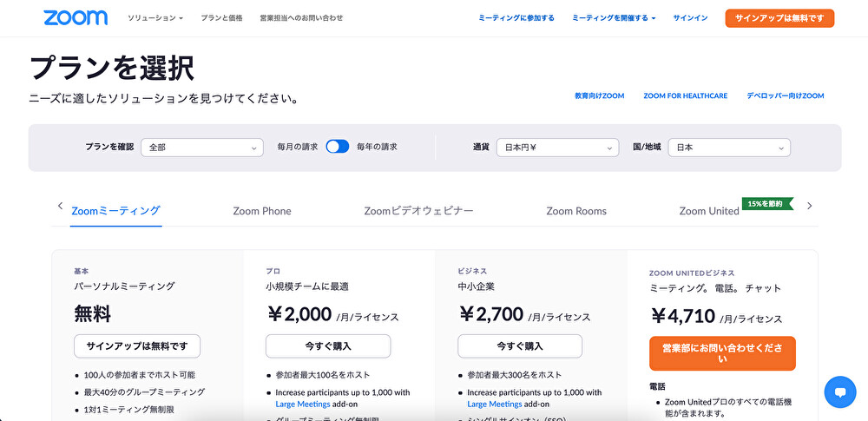Viewport: 868px width, 421px height.
Task: Click 小規模チームに最適 plan subtitle
Action: (x=307, y=287)
